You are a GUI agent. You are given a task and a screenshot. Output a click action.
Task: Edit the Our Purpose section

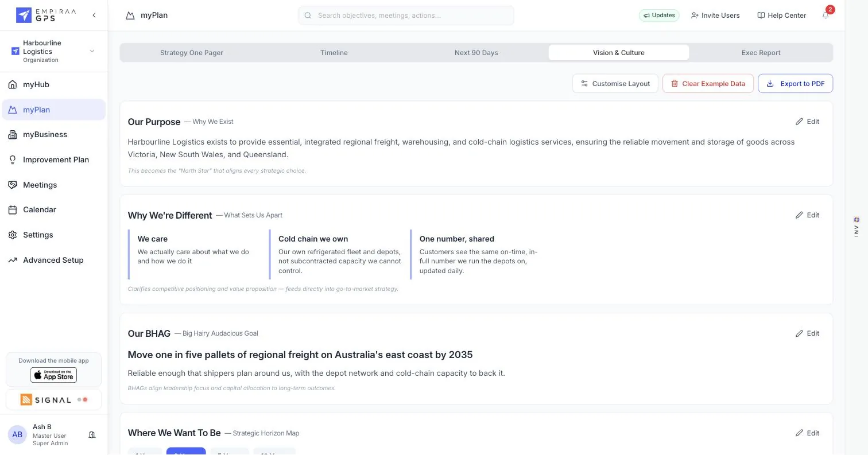point(807,122)
